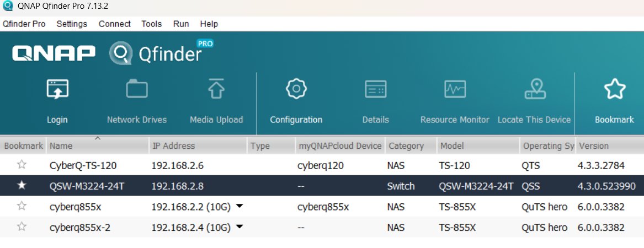
Task: Click the Media Upload icon
Action: click(x=216, y=89)
